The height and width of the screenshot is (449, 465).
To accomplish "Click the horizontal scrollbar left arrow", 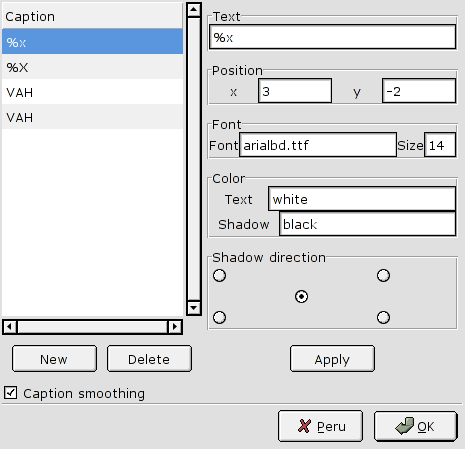I will click(10, 327).
